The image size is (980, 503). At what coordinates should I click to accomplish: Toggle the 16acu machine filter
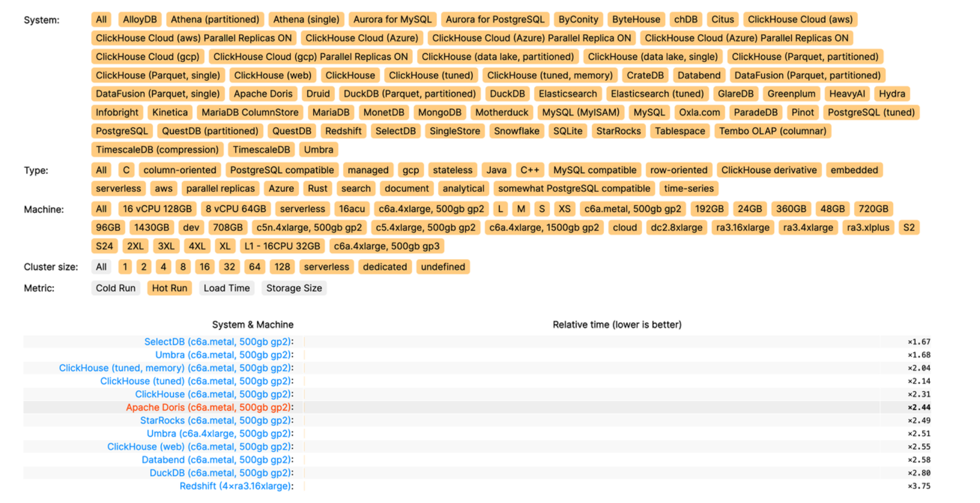point(352,209)
